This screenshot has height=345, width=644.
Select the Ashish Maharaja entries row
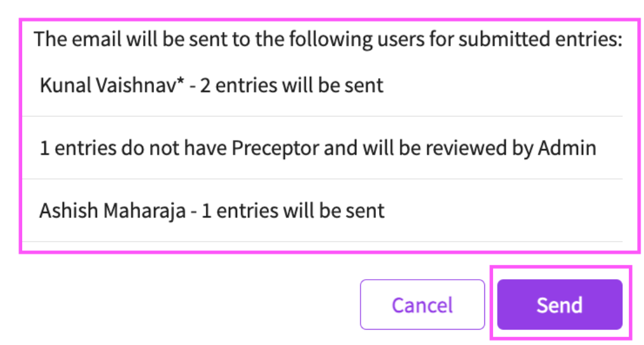point(323,211)
